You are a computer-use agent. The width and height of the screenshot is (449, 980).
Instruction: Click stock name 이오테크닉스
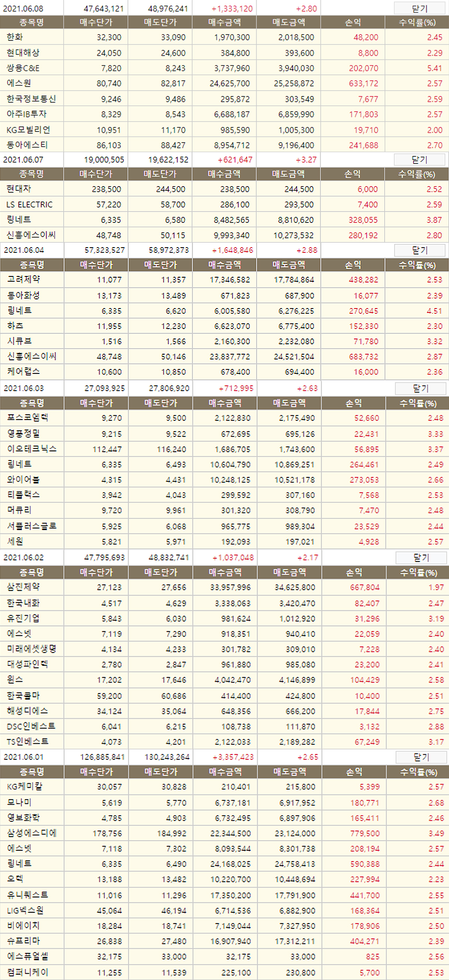tap(32, 449)
